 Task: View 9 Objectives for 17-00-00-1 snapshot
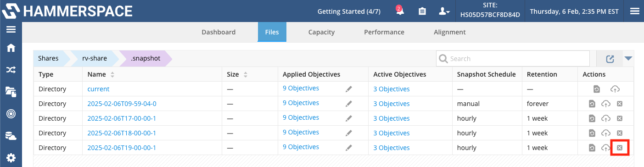click(301, 117)
